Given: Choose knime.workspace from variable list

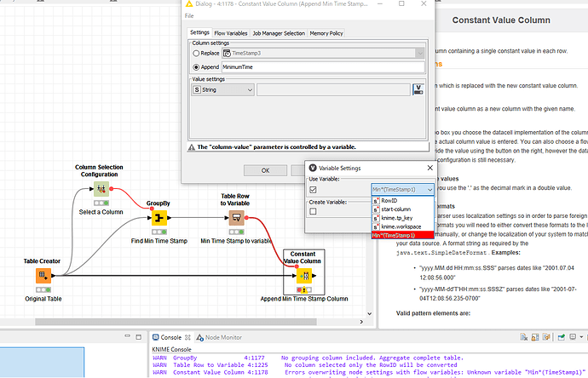Looking at the screenshot, I should coord(403,226).
